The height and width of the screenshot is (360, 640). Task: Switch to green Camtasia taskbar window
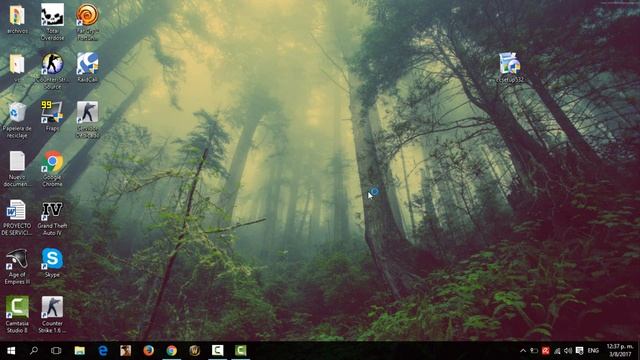[x=240, y=351]
